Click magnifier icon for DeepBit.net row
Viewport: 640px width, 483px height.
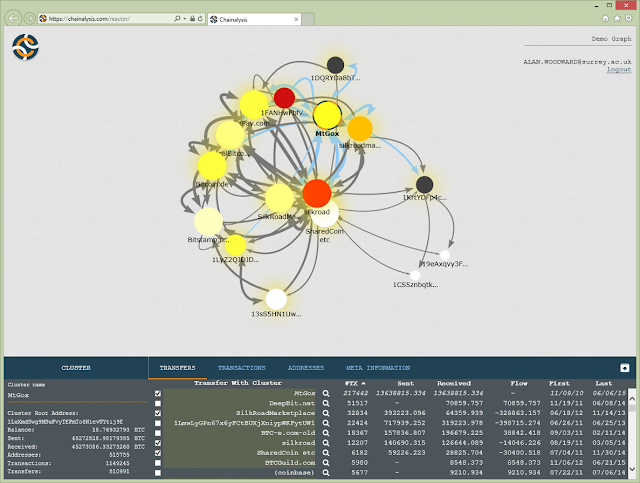click(326, 403)
